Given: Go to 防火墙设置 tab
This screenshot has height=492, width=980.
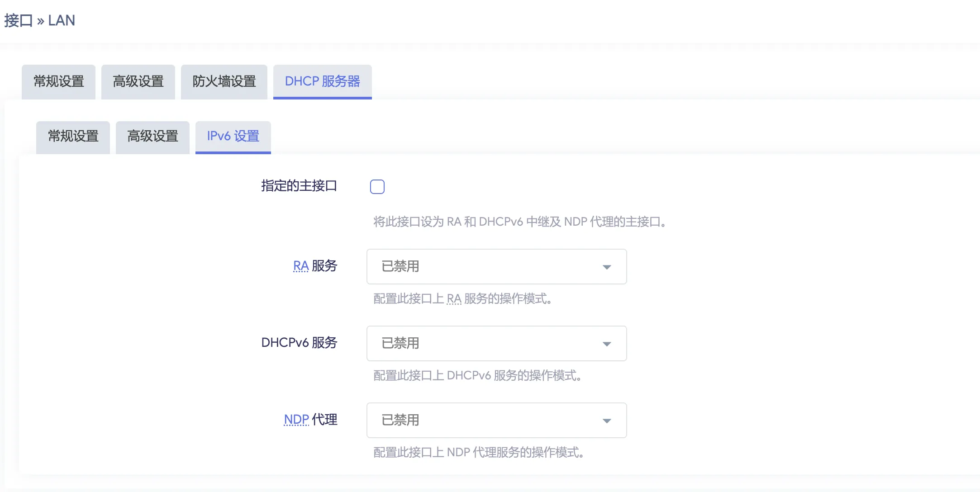Looking at the screenshot, I should (224, 81).
